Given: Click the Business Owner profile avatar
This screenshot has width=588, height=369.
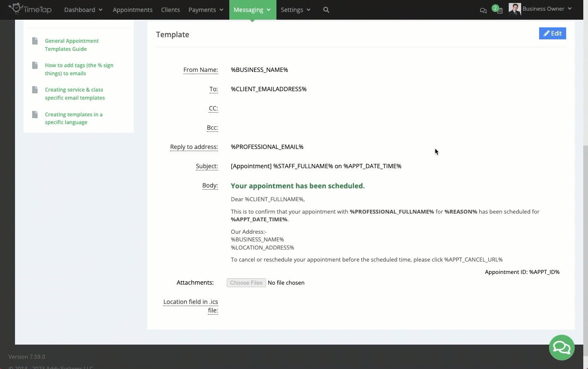Looking at the screenshot, I should [514, 9].
